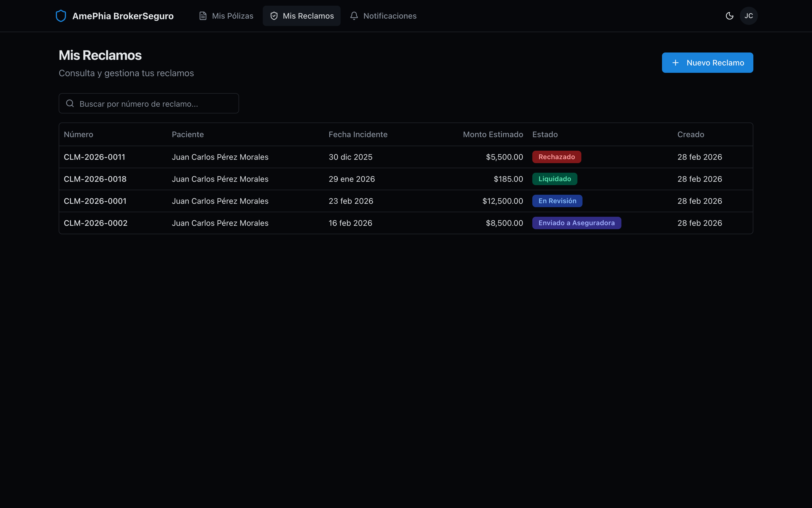The width and height of the screenshot is (812, 508).
Task: Toggle dark mode moon icon
Action: click(729, 16)
